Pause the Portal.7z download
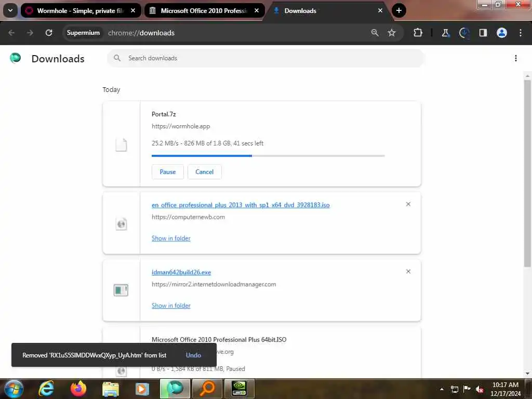This screenshot has height=399, width=532. (168, 172)
